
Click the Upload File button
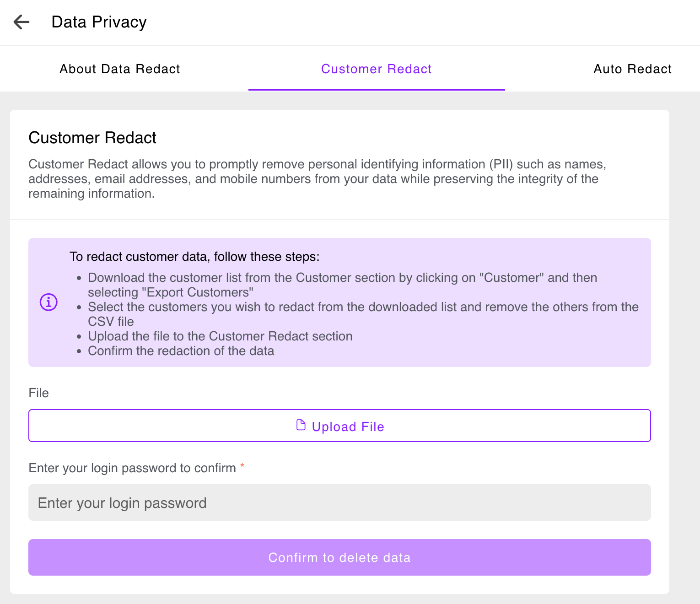click(339, 426)
